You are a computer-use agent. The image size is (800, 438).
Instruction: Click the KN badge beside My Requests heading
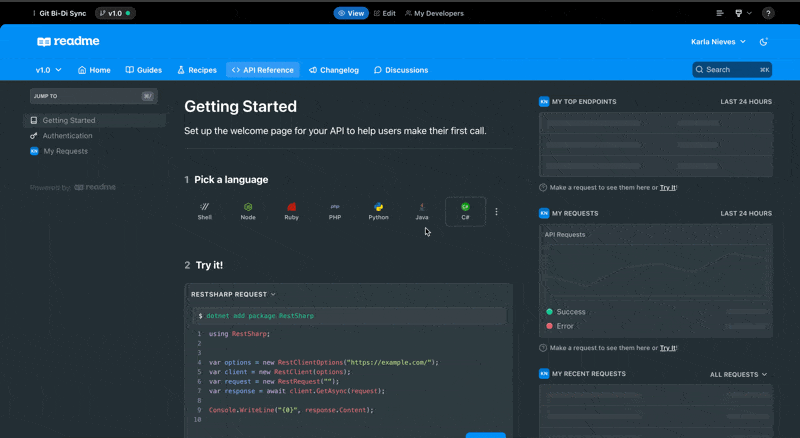pyautogui.click(x=544, y=213)
